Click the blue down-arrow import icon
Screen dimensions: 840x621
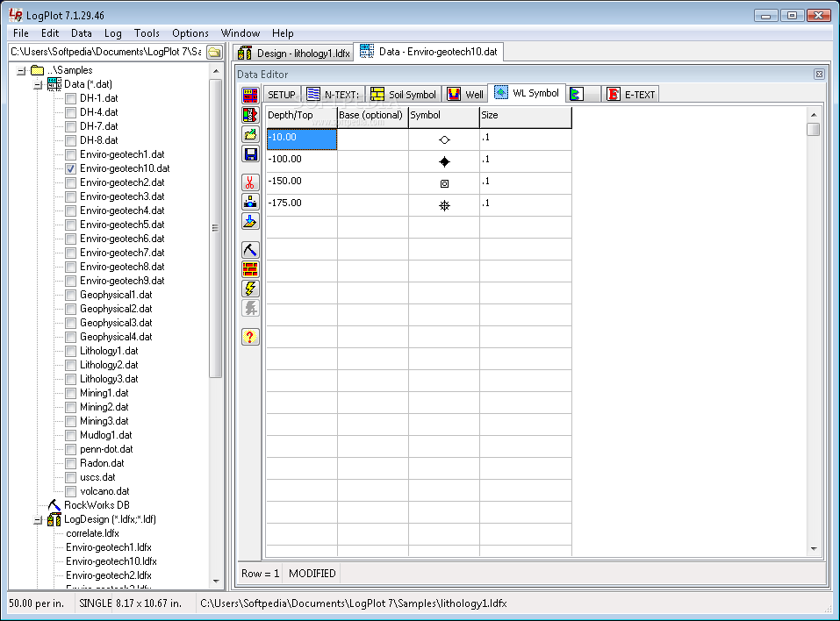250,221
